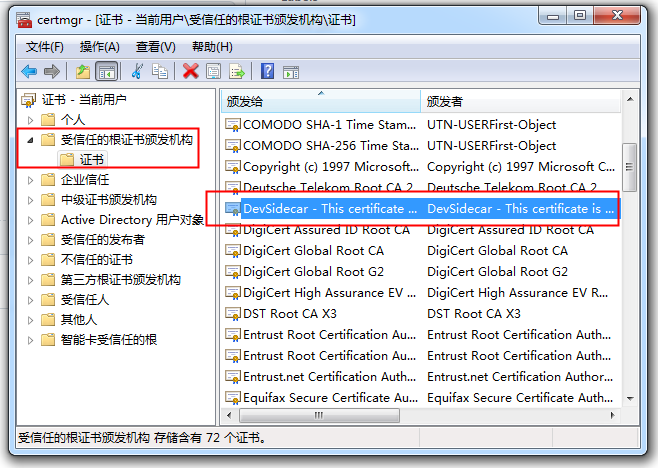Click the 证书 - 当前用户 root node icon
658x468 pixels.
tap(29, 100)
